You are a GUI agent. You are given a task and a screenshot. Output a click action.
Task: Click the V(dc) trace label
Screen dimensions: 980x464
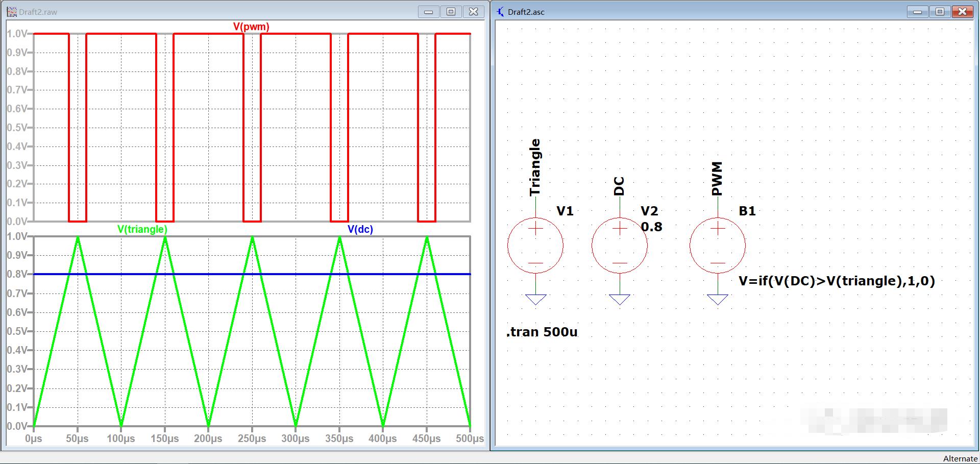360,229
